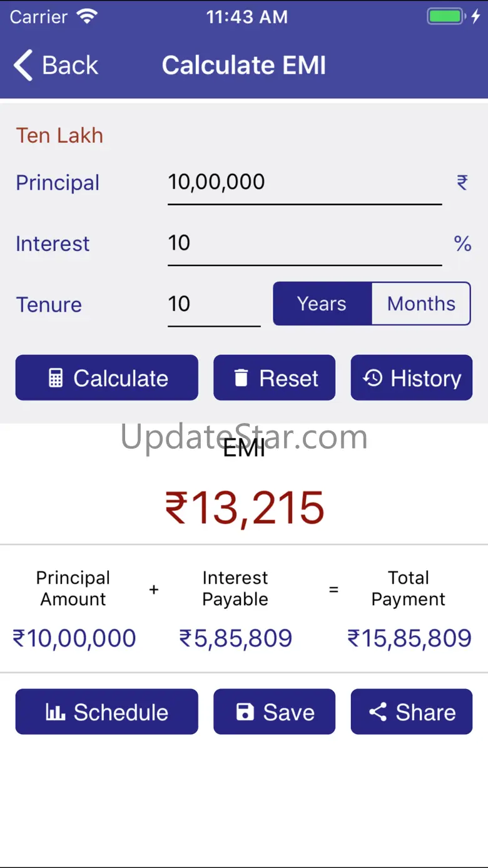This screenshot has width=488, height=868.
Task: Edit the Principal amount field
Action: tap(304, 182)
